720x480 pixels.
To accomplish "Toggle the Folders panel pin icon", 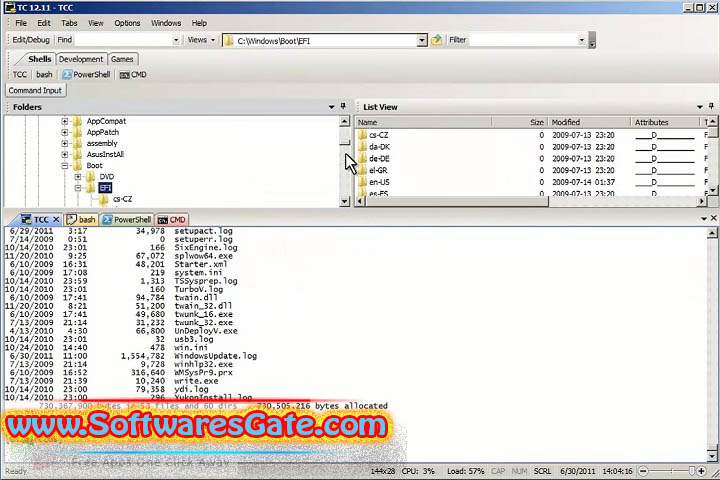I will click(343, 107).
